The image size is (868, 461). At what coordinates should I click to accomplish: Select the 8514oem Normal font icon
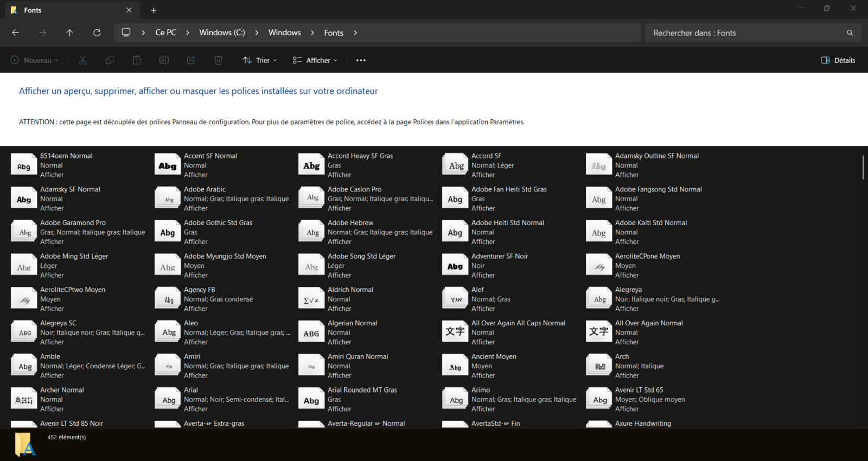(x=24, y=165)
